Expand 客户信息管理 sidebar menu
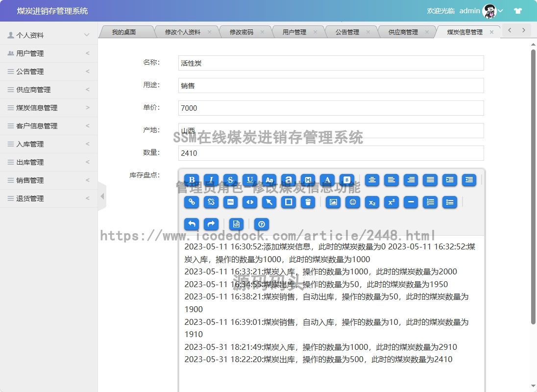 point(49,126)
